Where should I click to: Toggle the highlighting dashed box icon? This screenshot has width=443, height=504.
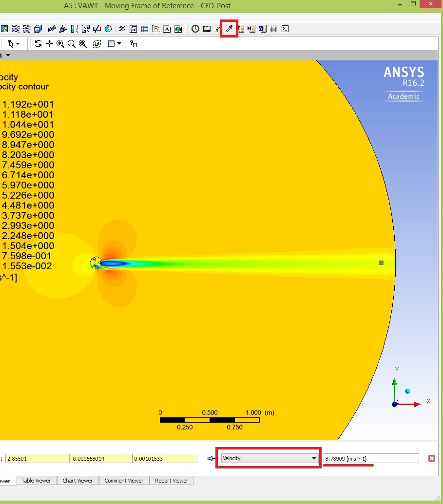97,44
